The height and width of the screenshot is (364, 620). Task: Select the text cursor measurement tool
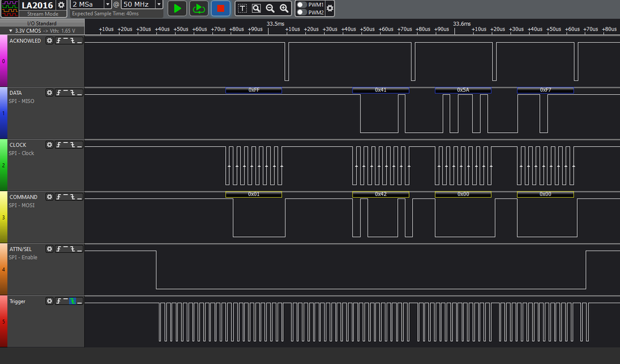coord(243,8)
